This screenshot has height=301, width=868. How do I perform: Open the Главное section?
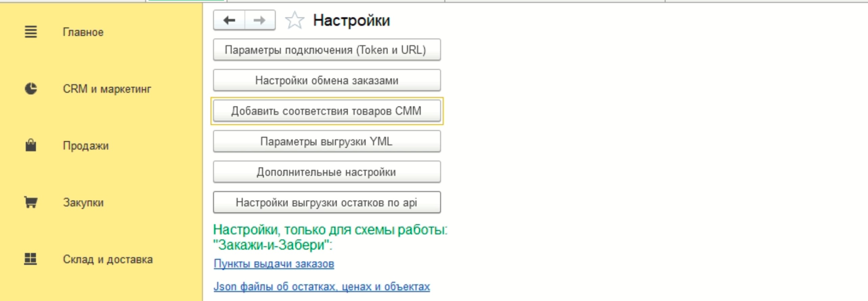click(x=83, y=32)
